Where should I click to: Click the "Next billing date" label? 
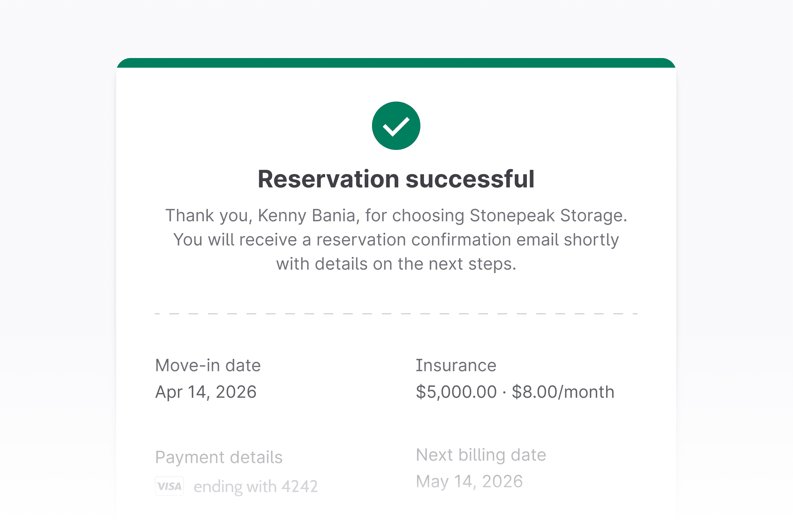[481, 455]
